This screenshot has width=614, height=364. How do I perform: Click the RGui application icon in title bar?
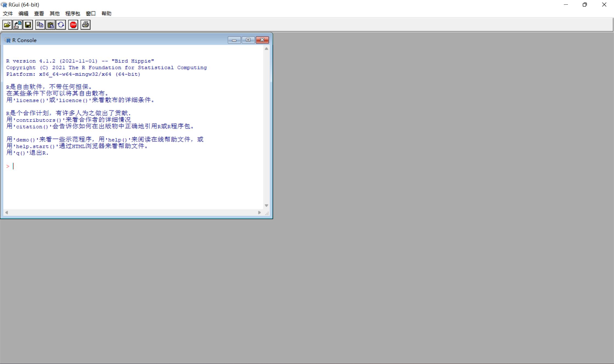click(4, 5)
